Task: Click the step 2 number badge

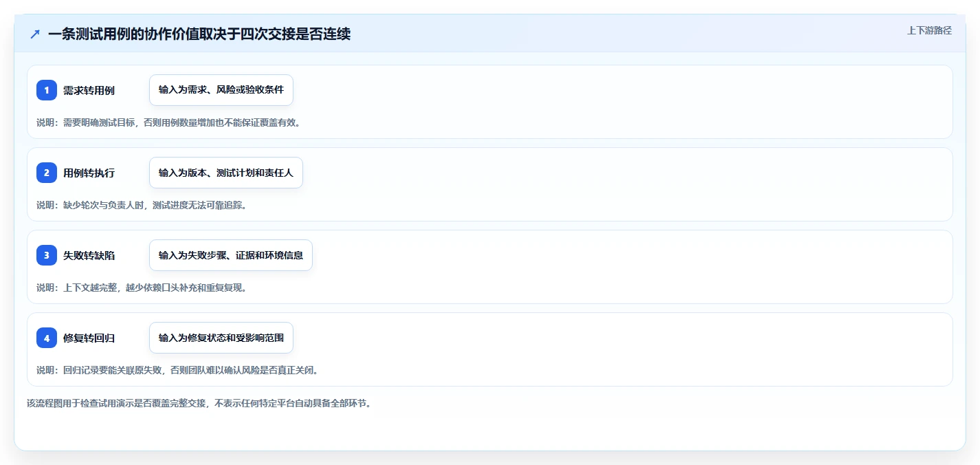Action: (47, 173)
